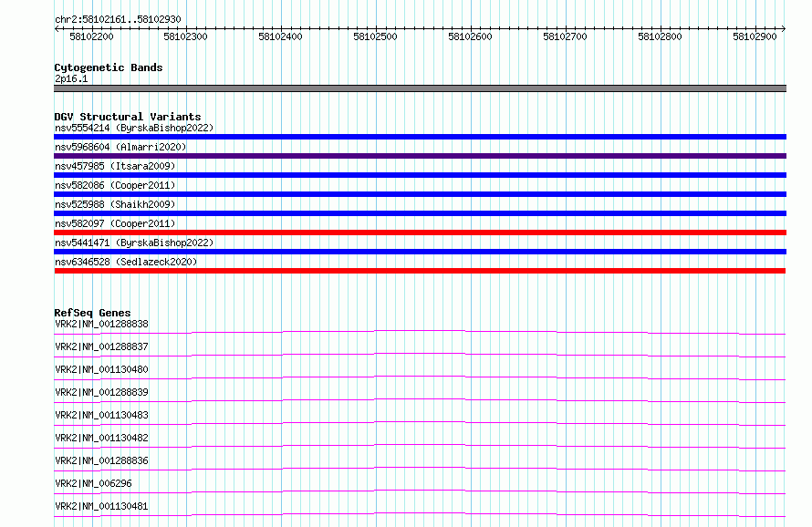Click the DGV Structural Variants track title
This screenshot has height=527, width=812.
click(128, 117)
